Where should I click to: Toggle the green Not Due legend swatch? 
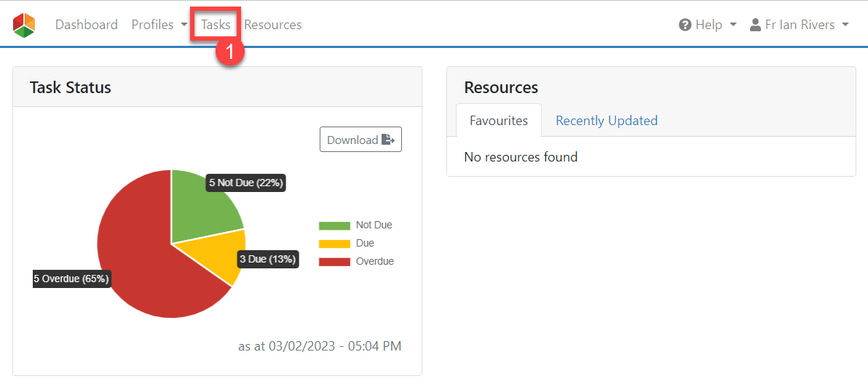click(x=334, y=225)
